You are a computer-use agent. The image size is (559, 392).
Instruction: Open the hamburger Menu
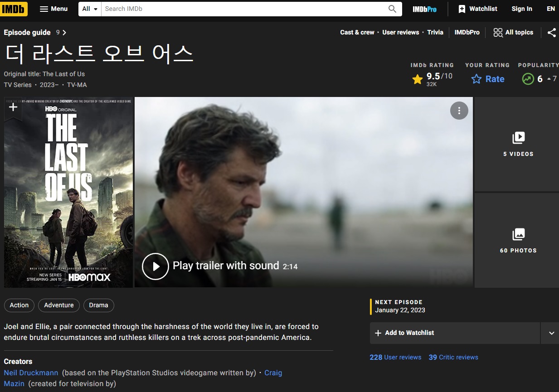[x=53, y=9]
